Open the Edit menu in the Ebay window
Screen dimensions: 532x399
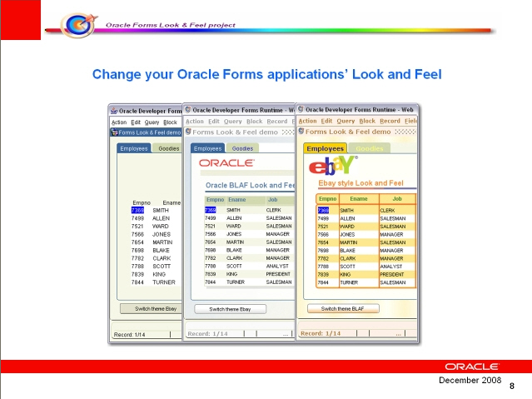(x=326, y=121)
